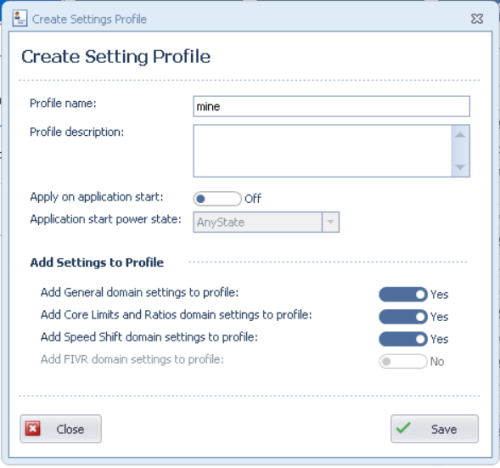Click the green checkmark icon on Save

pos(403,428)
